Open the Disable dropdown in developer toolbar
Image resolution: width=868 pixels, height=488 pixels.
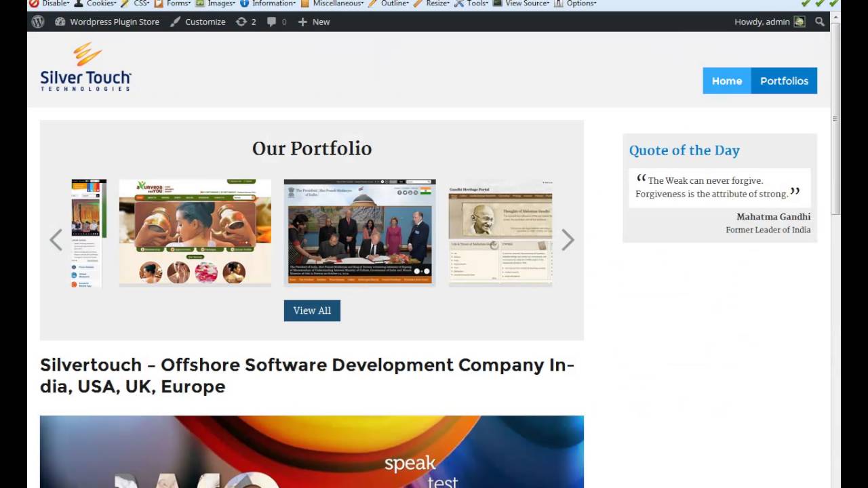point(50,3)
